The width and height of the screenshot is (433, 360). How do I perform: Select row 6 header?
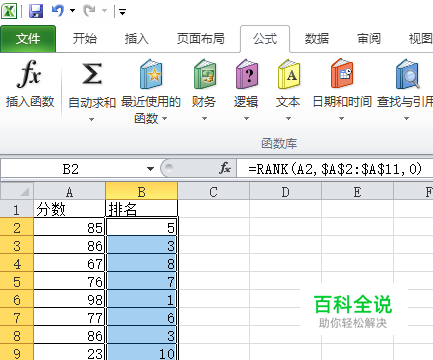point(17,300)
